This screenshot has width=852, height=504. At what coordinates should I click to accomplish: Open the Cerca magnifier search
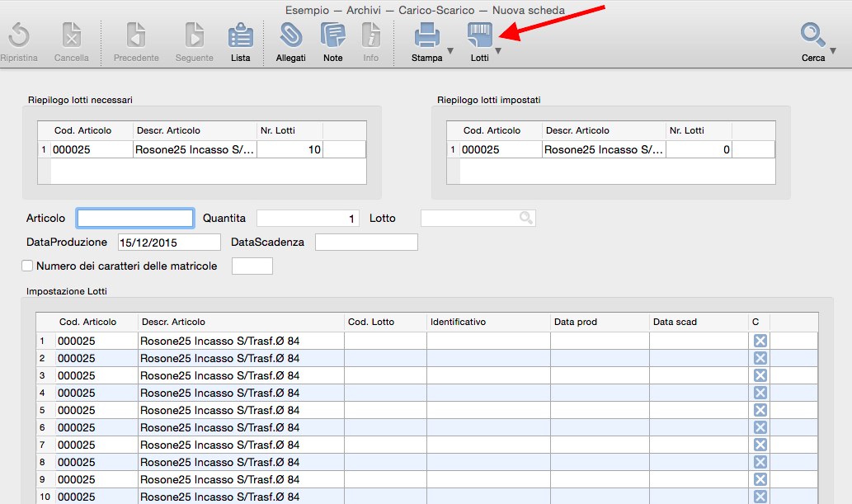coord(812,35)
